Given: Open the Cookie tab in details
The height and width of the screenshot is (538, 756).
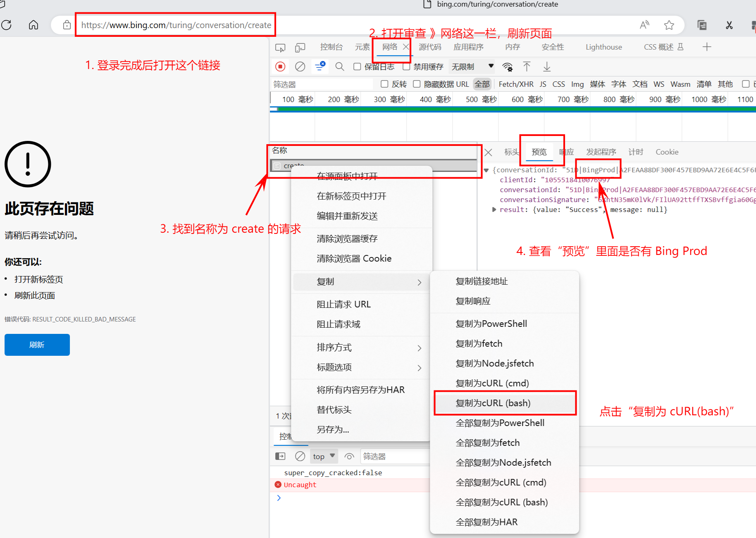Looking at the screenshot, I should point(667,152).
